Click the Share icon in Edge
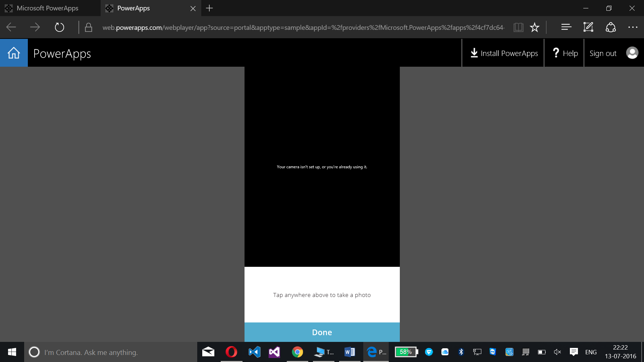 coord(610,27)
